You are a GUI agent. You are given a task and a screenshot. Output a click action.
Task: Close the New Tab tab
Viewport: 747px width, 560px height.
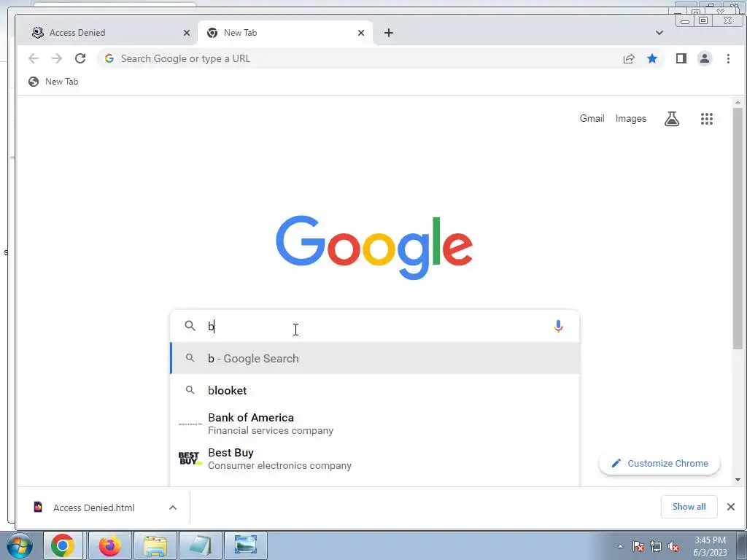(361, 33)
